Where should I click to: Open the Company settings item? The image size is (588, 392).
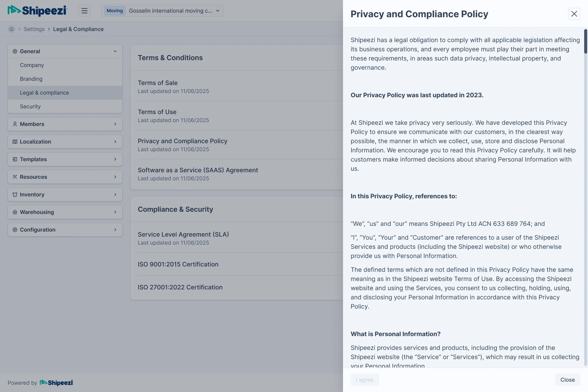[x=65, y=65]
